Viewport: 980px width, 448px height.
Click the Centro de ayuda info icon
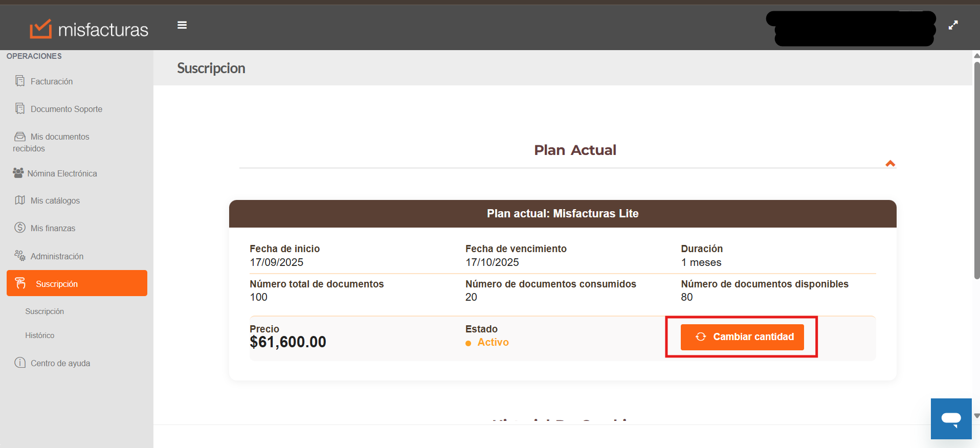tap(20, 363)
